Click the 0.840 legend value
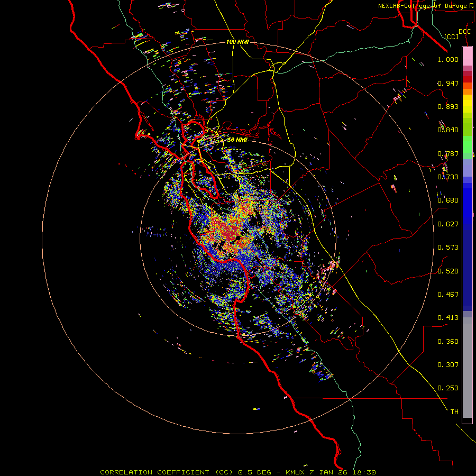The height and width of the screenshot is (476, 476). (x=448, y=130)
